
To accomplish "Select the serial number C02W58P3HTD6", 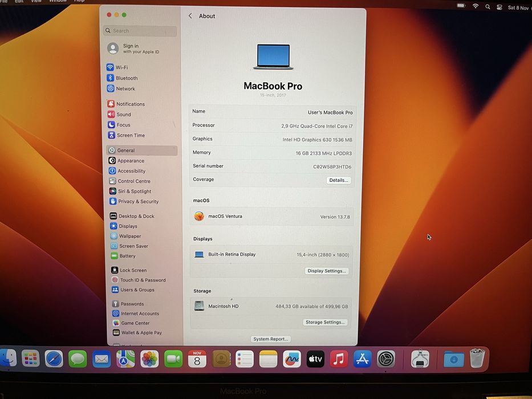I will pyautogui.click(x=332, y=166).
